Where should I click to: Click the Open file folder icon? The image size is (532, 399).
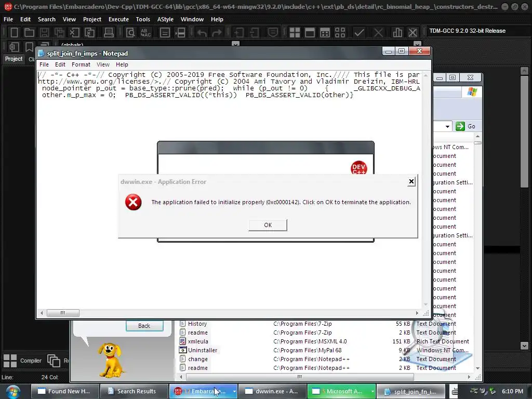click(x=29, y=33)
